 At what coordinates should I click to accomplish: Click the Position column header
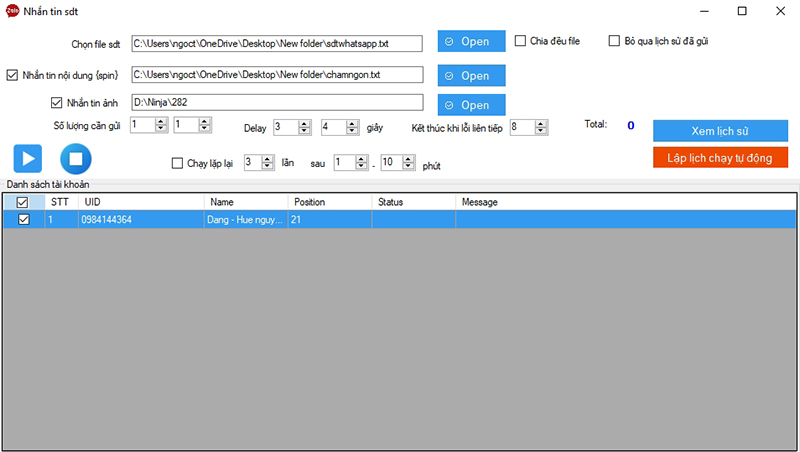(x=310, y=202)
